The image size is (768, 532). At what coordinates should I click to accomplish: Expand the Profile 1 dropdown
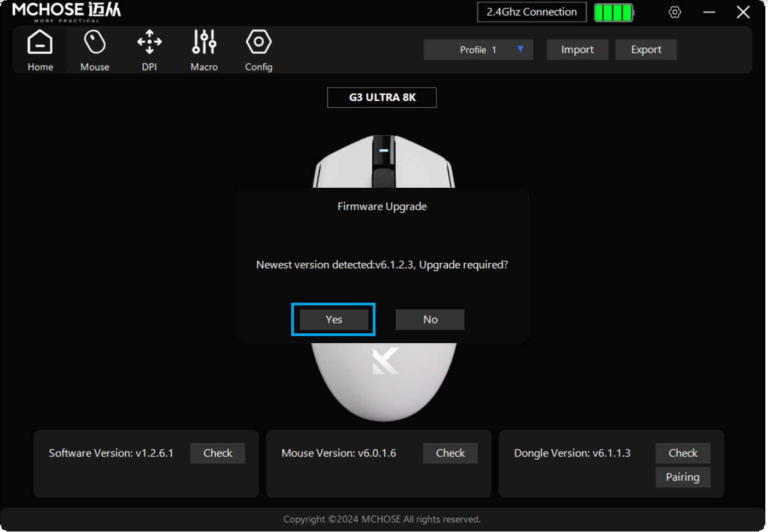point(478,50)
